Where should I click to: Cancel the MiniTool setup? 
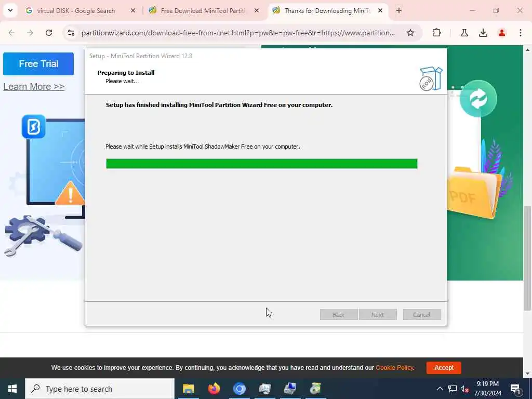tap(422, 314)
